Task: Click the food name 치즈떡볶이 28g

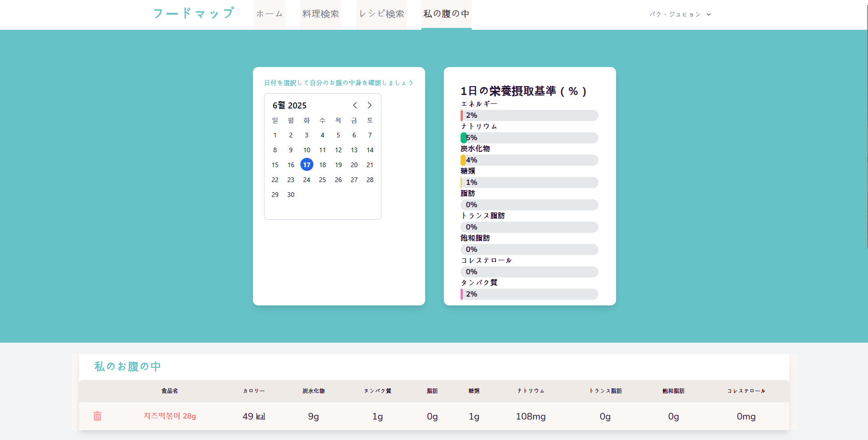Action: click(x=170, y=416)
